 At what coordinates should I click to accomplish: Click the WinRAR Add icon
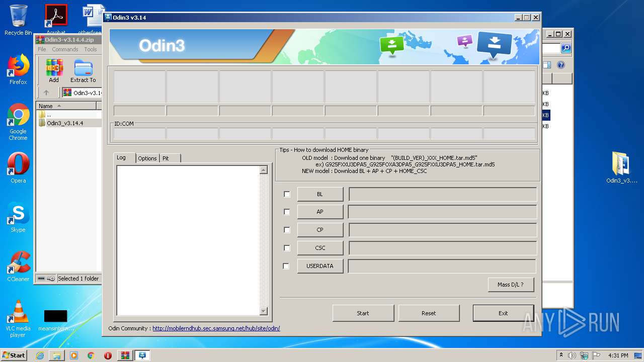point(54,71)
